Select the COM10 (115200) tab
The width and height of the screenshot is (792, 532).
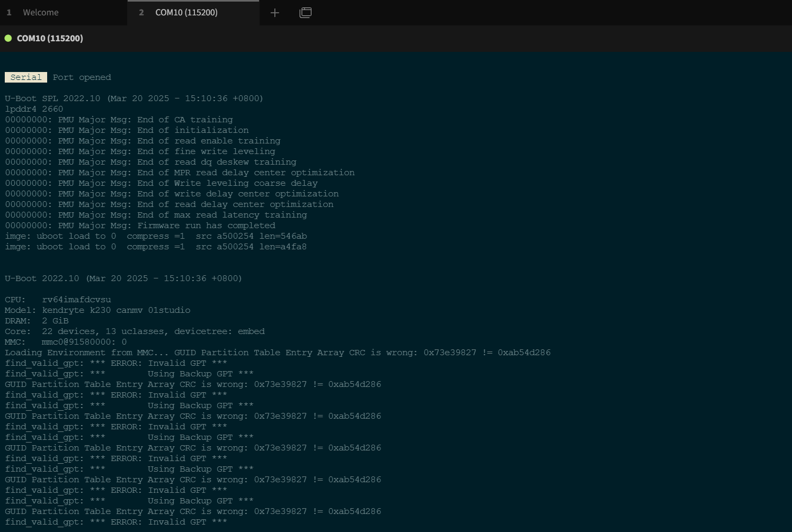point(193,13)
